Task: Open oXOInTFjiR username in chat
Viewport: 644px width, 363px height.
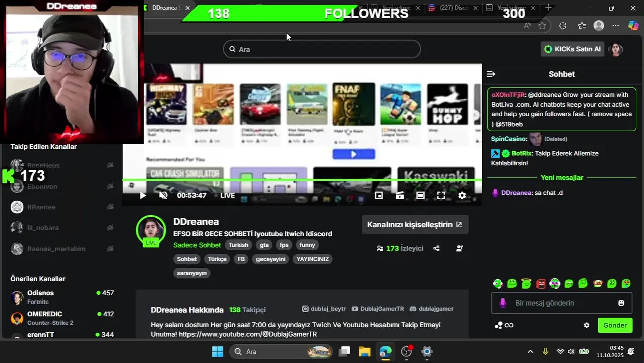Action: tap(508, 95)
